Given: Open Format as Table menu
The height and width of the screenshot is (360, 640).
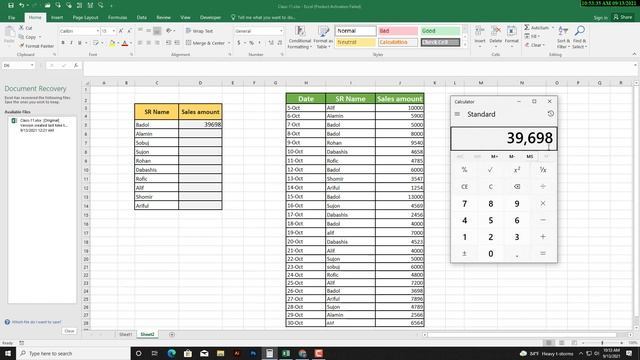Looking at the screenshot, I should [x=323, y=38].
